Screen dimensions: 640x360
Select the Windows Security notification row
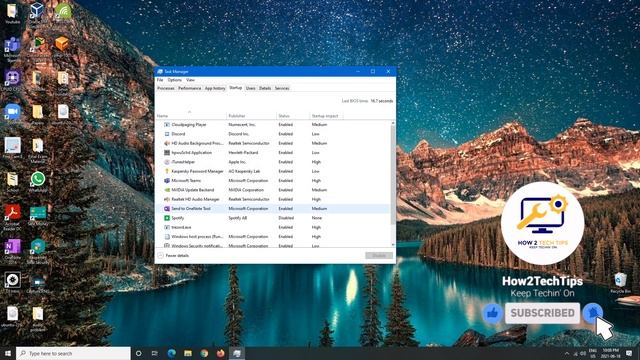(x=273, y=245)
